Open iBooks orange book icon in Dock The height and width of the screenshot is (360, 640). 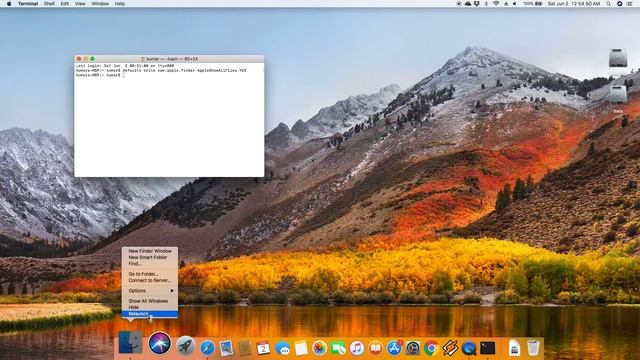coord(376,348)
